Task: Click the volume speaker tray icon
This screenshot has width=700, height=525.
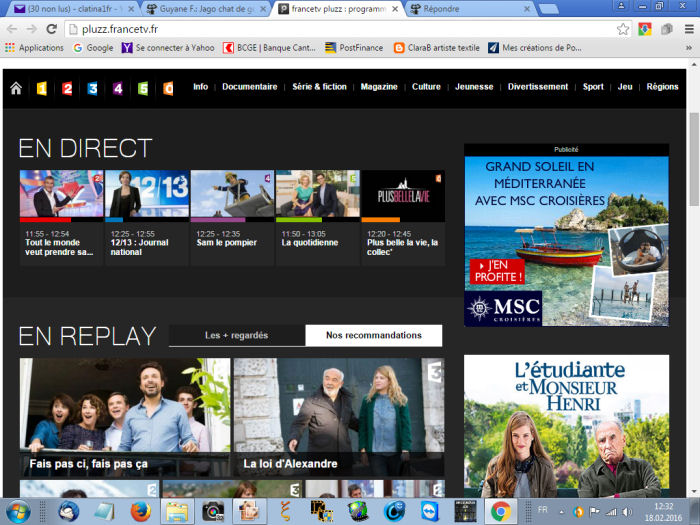Action: [627, 512]
